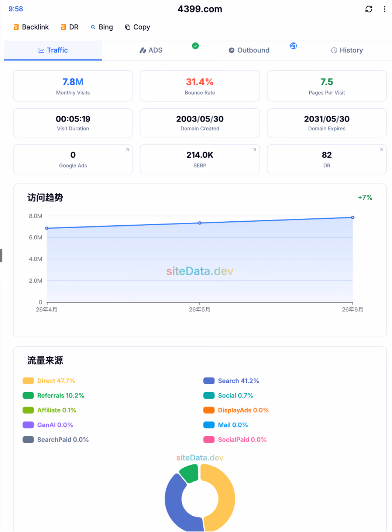Toggle the Mail 0.0% legend swatch

(x=209, y=425)
